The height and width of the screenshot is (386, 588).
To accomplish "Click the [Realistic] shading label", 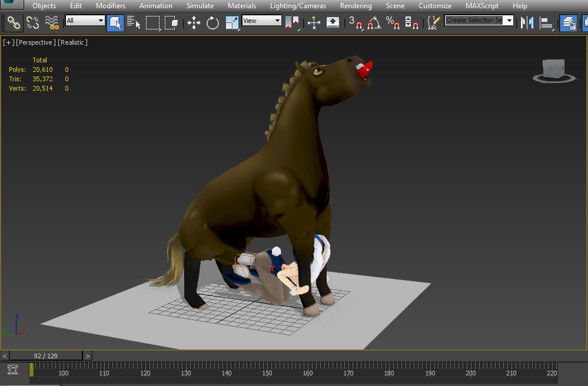I will [72, 42].
